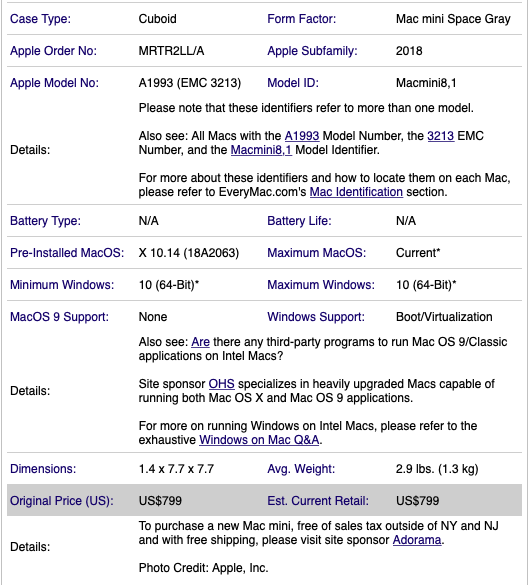531x585 pixels.
Task: Open the A1993 model number link
Action: click(302, 136)
